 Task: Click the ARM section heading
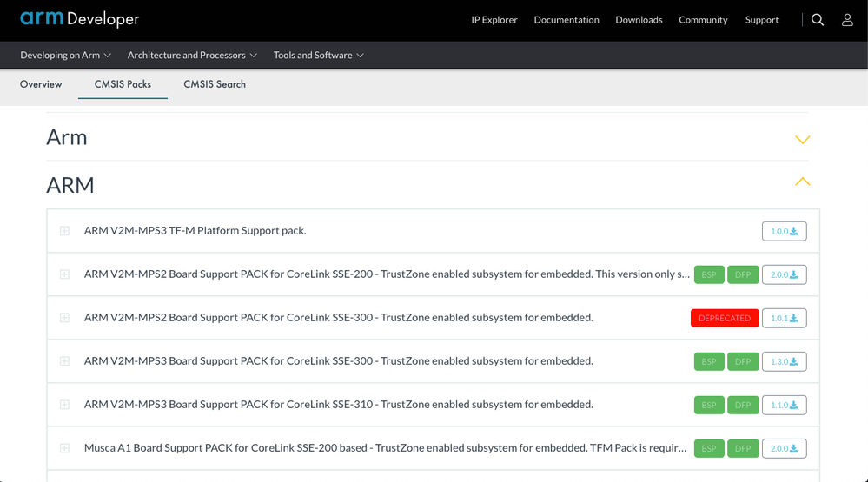point(70,185)
